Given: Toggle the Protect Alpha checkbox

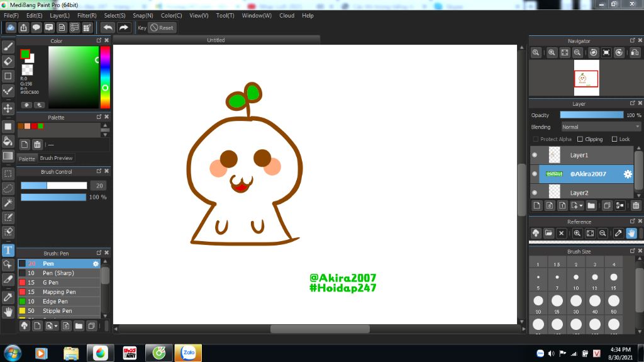Looking at the screenshot, I should coord(535,140).
